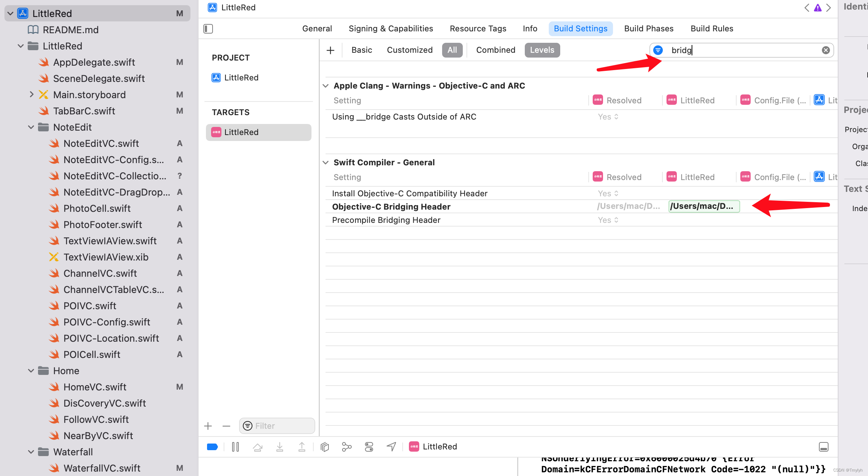Collapse the NoteEdit folder
Screen dimensions: 868x476
[31, 127]
